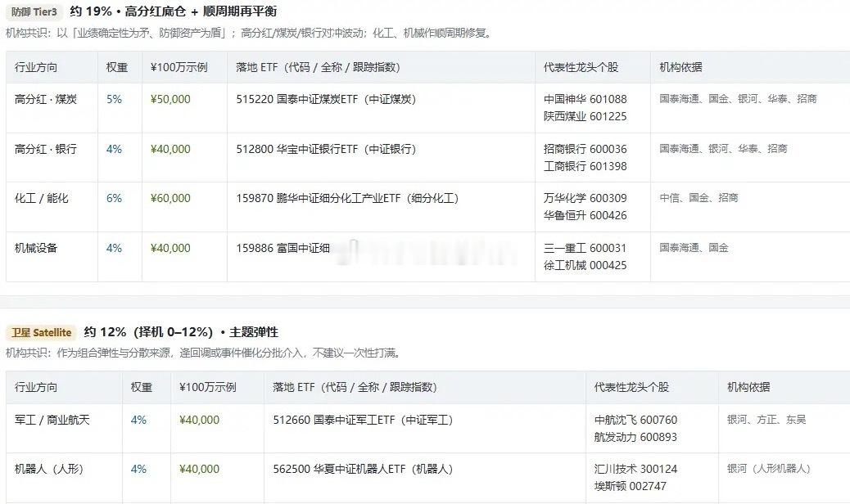Click the 卫星 Satellite badge
This screenshot has width=850, height=504.
pos(41,332)
